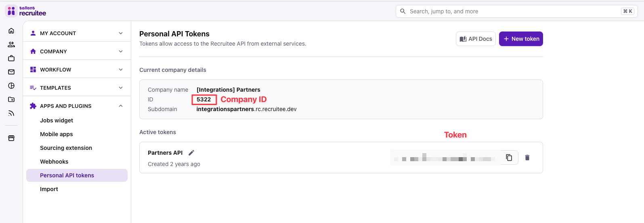Expand the My Account section chevron
The height and width of the screenshot is (223, 644).
[x=121, y=33]
